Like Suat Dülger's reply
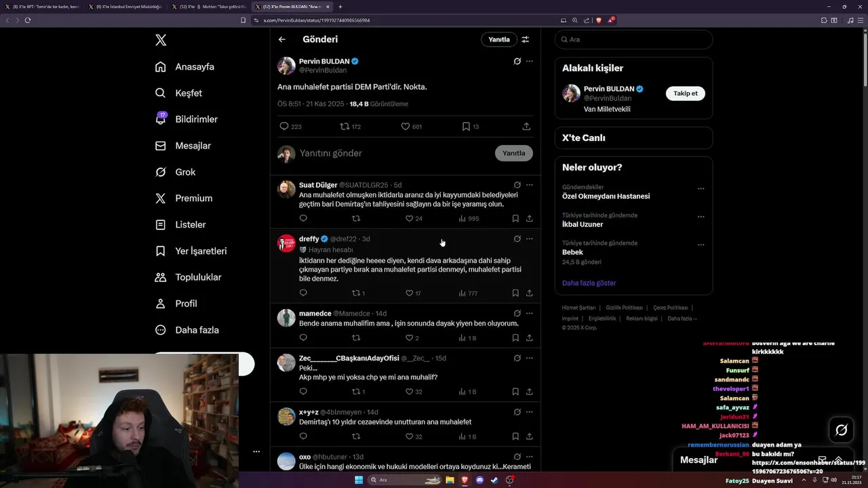The image size is (868, 488). (x=414, y=218)
